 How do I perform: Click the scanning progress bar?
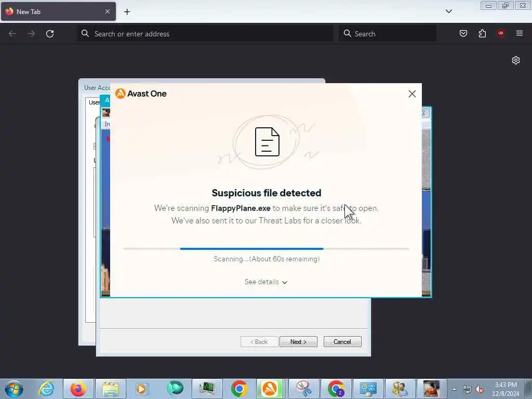click(x=267, y=249)
